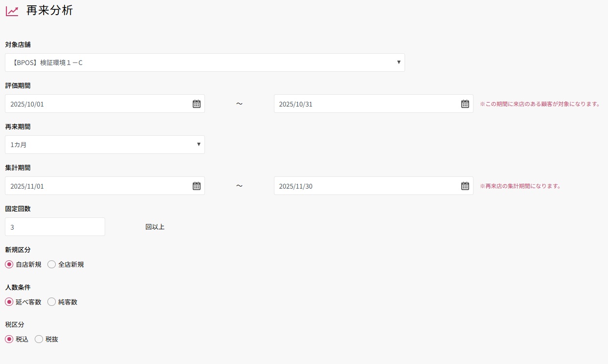Choose 延べ客数 for 人数条件

(9, 302)
